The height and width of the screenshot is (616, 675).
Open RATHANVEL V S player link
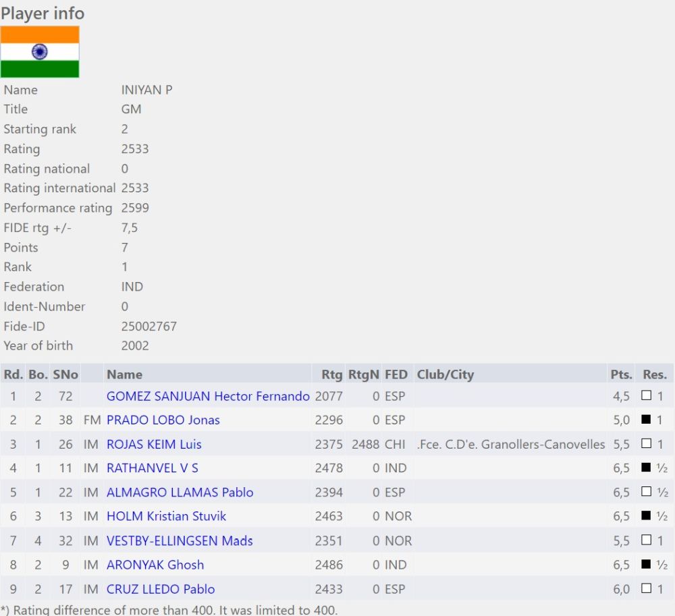(x=152, y=468)
